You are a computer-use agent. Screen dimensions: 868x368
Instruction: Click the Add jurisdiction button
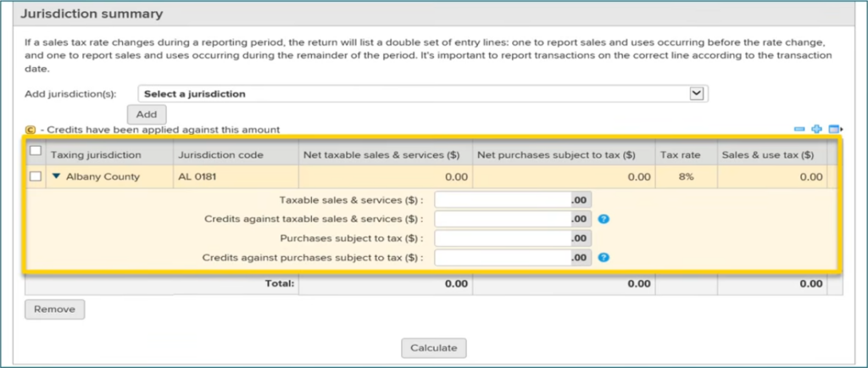tap(147, 114)
